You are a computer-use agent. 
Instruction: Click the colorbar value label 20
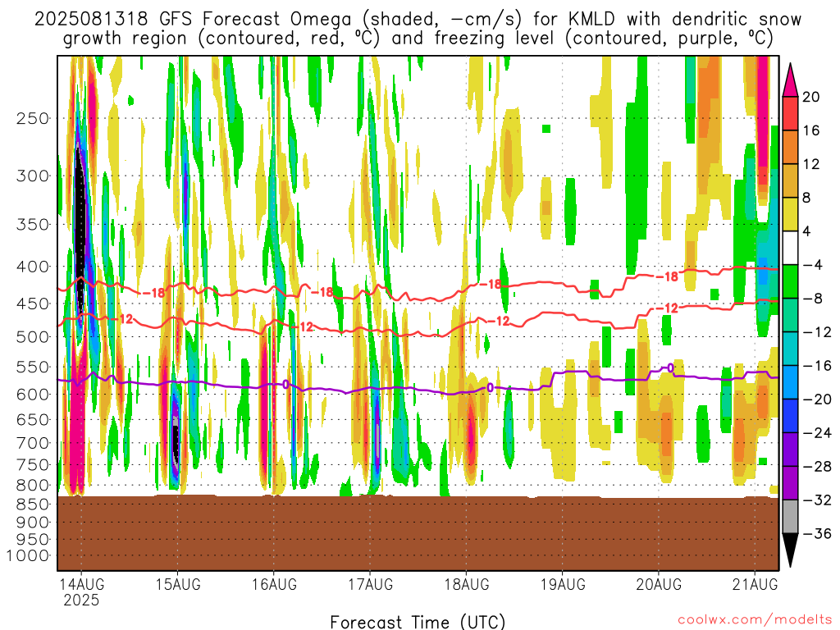pyautogui.click(x=810, y=97)
